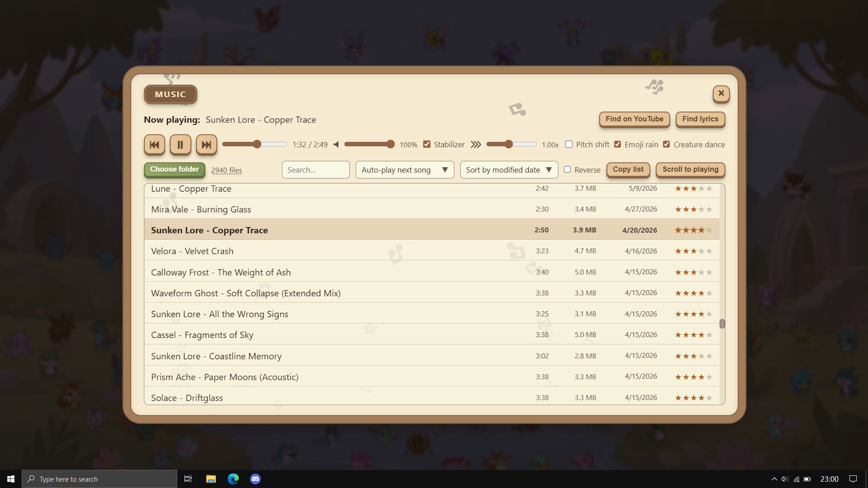Open the notification center icon

[853, 479]
